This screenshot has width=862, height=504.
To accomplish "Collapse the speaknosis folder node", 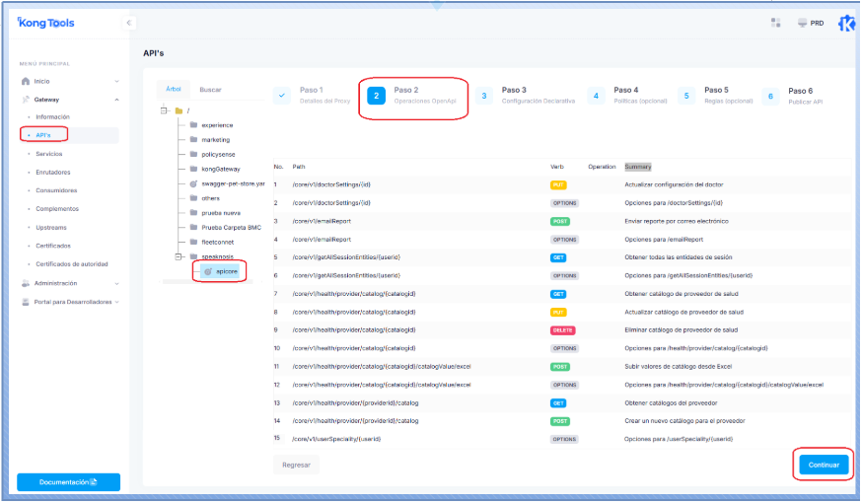I will tap(179, 256).
